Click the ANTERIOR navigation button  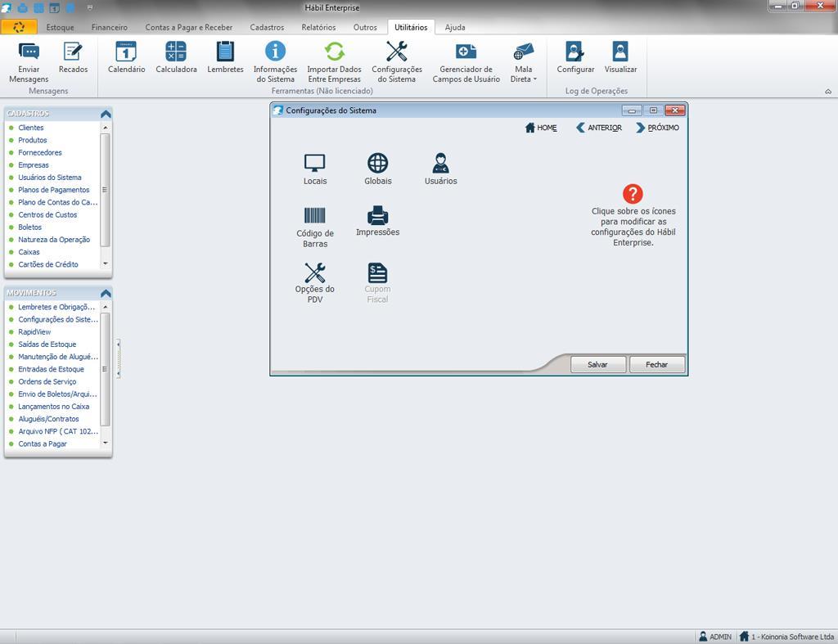coord(599,128)
